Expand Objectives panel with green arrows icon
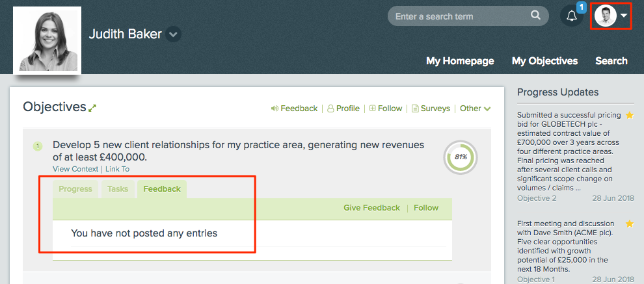The image size is (644, 284). 92,108
